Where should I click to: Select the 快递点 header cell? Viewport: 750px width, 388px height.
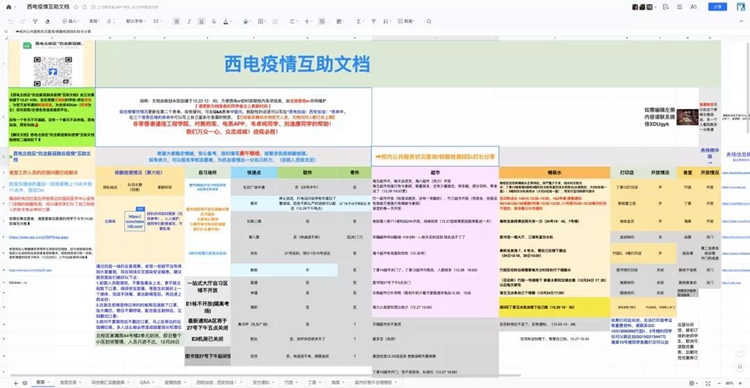(x=254, y=172)
